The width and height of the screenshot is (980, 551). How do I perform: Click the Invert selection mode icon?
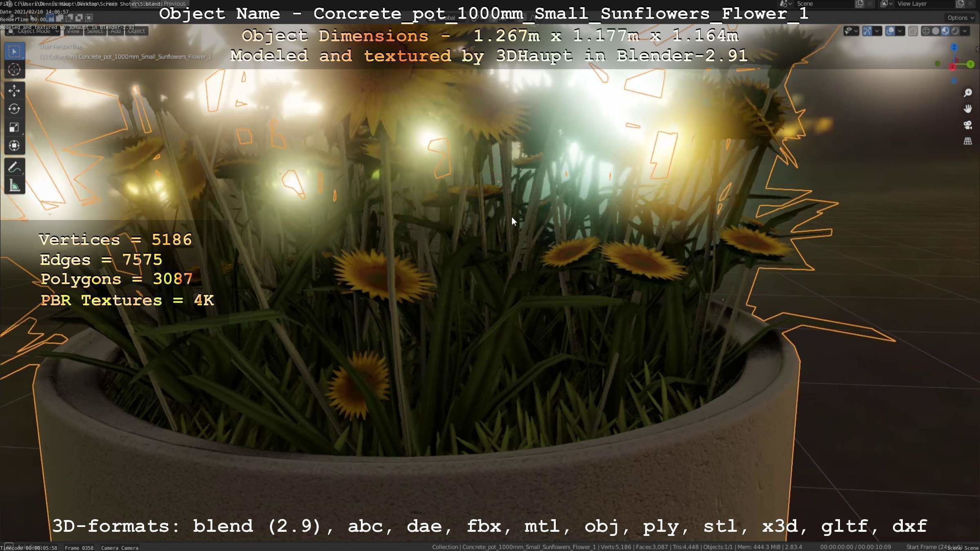(79, 18)
